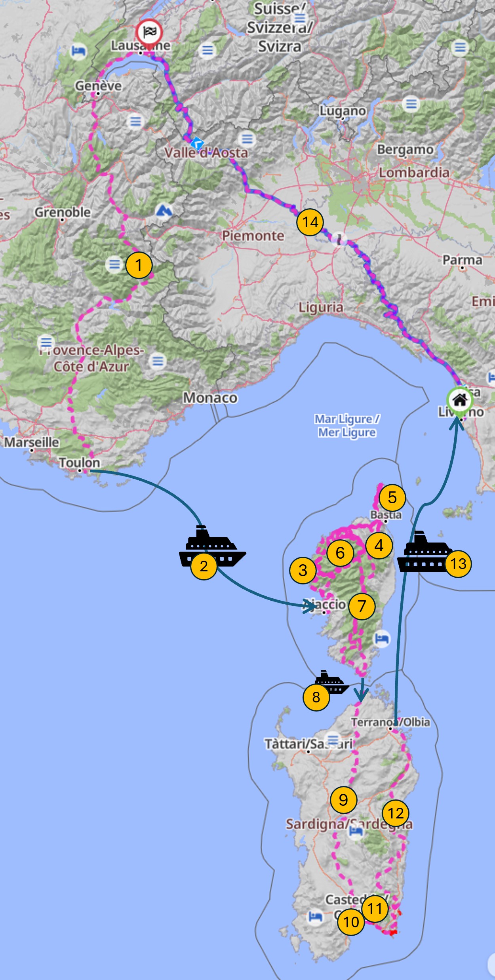Click the small ferry icon near marker 8
This screenshot has width=495, height=980.
pyautogui.click(x=332, y=682)
